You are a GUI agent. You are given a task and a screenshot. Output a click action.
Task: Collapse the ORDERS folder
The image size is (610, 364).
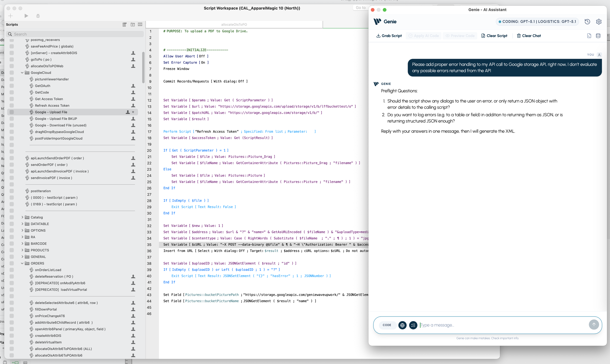tap(22, 263)
